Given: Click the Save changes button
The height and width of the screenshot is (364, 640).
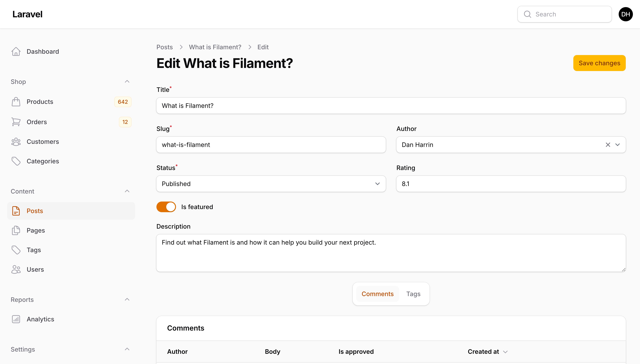Looking at the screenshot, I should pos(599,63).
